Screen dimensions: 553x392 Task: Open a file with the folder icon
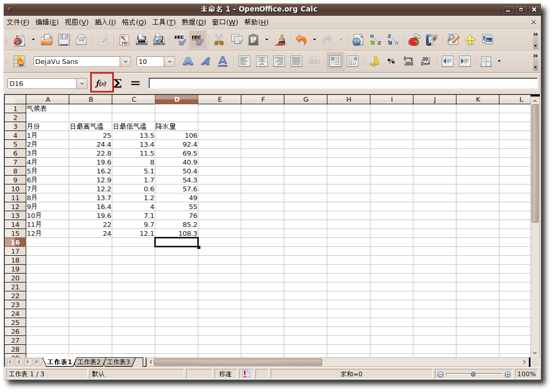tap(47, 40)
